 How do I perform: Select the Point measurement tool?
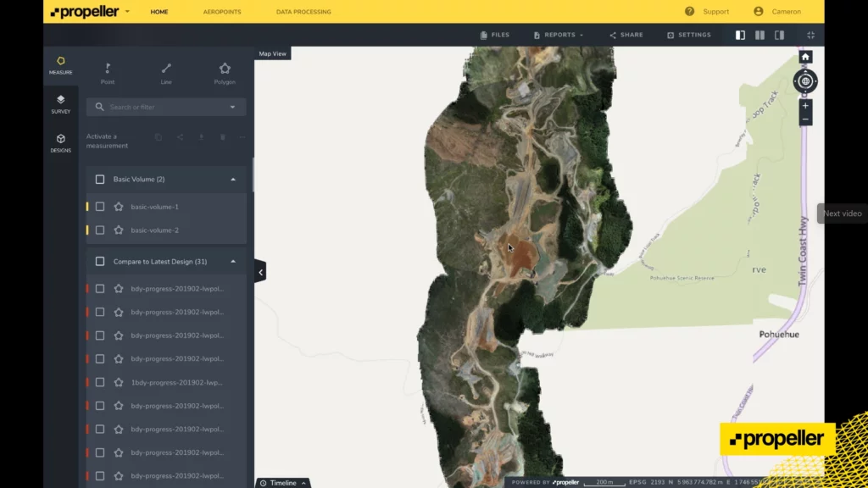(108, 73)
